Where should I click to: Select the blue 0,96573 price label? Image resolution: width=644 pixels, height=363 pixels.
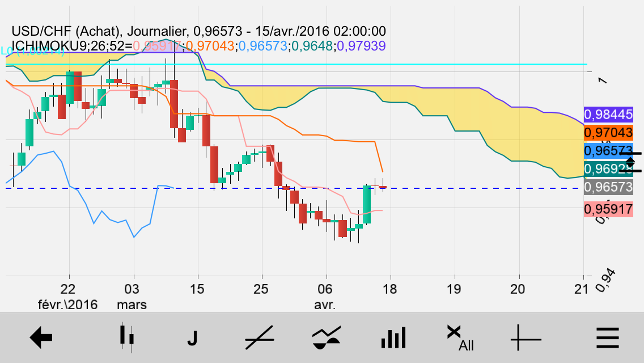(x=608, y=151)
